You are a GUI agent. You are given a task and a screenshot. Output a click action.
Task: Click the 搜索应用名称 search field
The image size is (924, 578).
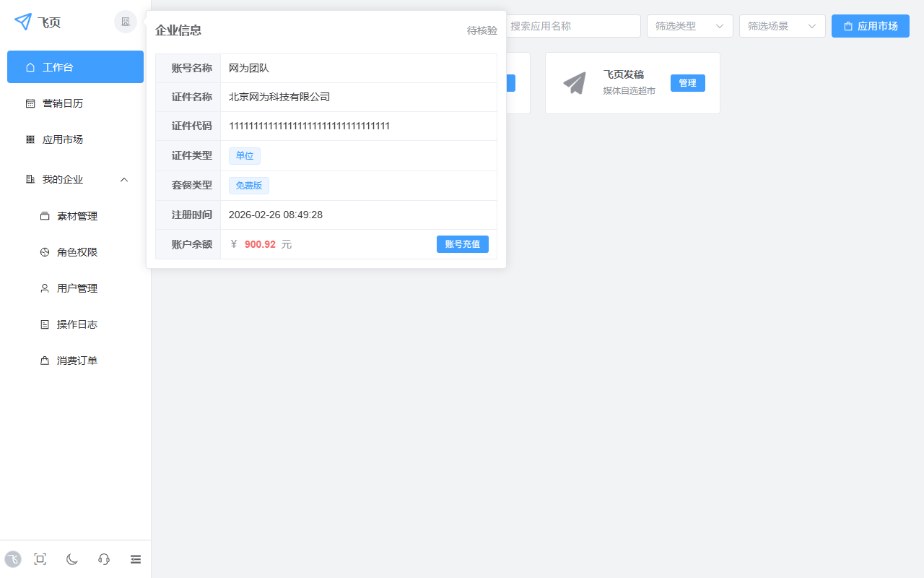[x=574, y=25]
